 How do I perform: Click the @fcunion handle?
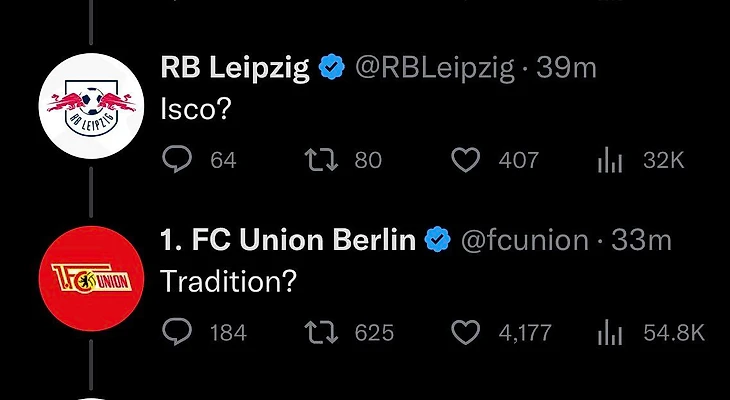524,240
